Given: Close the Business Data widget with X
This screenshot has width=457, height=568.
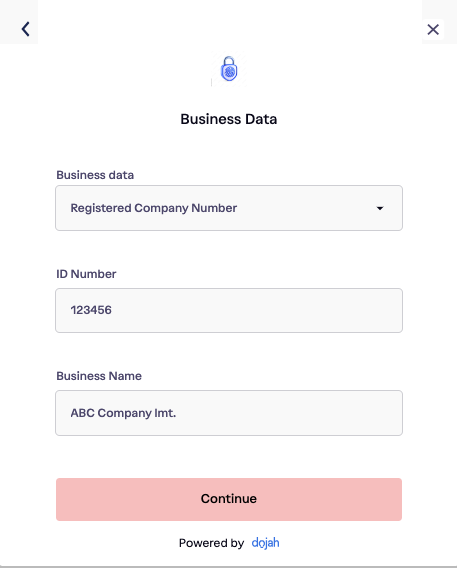Looking at the screenshot, I should tap(433, 29).
